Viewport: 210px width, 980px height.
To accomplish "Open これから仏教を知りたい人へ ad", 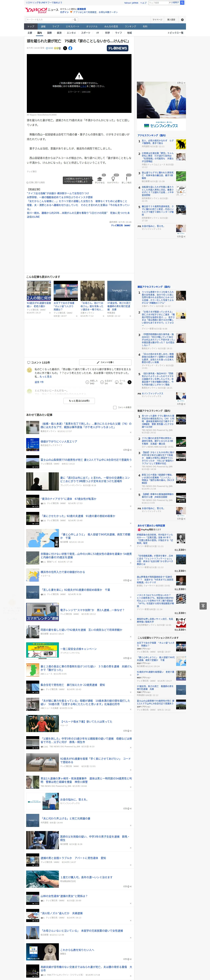I will click(x=77, y=950).
